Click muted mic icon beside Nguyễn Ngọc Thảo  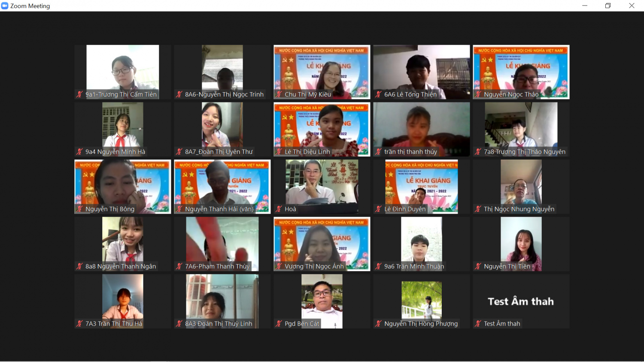pos(478,94)
